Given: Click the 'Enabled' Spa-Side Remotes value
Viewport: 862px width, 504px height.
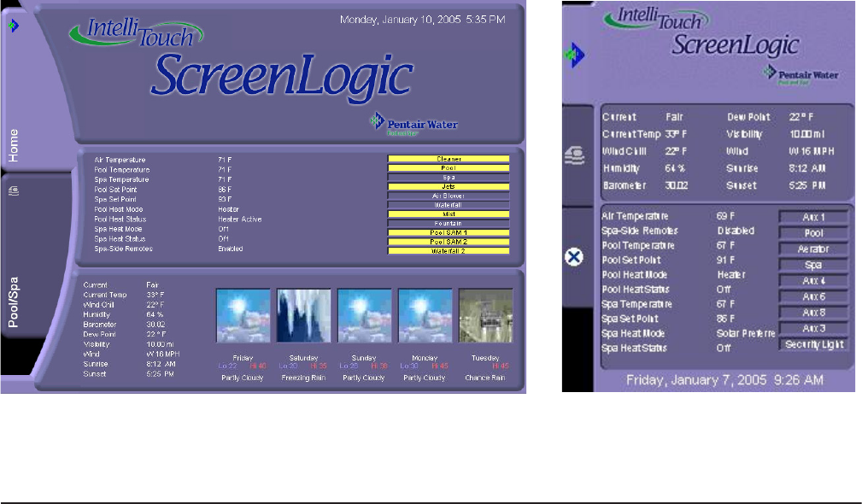Looking at the screenshot, I should pos(231,249).
